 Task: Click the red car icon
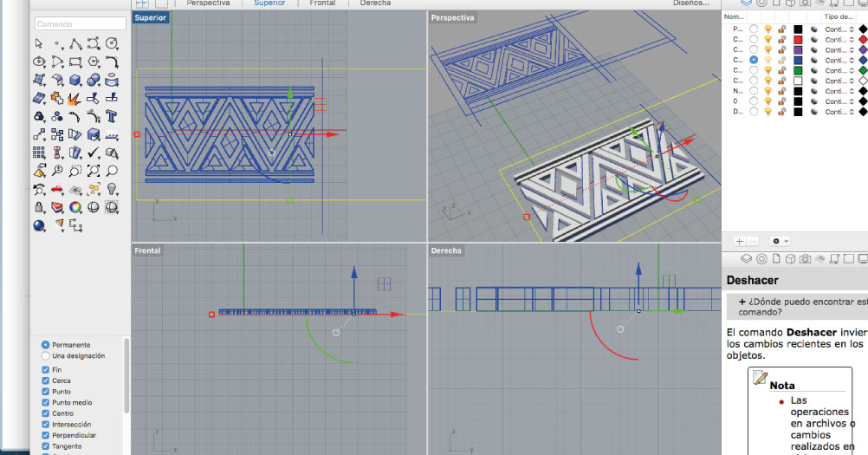click(x=57, y=189)
